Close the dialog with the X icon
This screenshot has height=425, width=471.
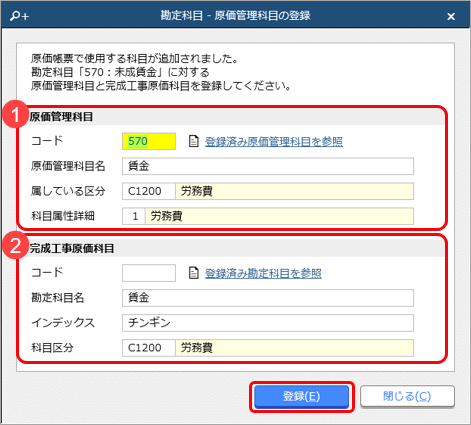pyautogui.click(x=451, y=16)
